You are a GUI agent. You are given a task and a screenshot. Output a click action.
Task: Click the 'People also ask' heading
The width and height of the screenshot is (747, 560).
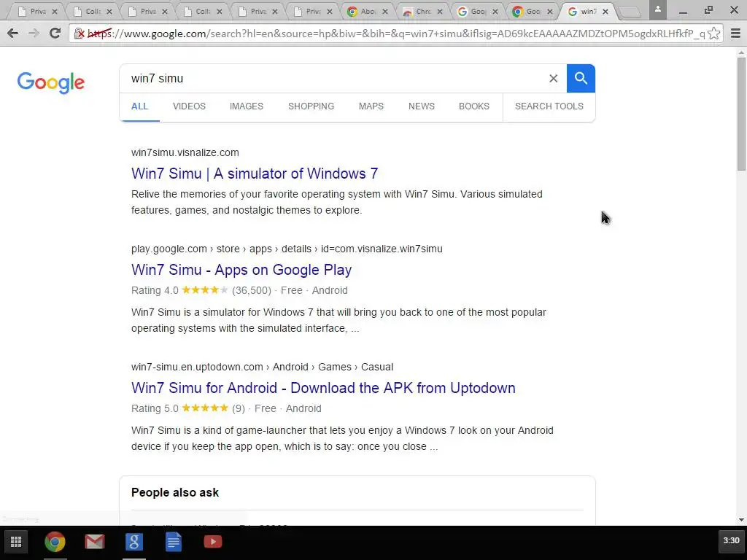pyautogui.click(x=175, y=492)
